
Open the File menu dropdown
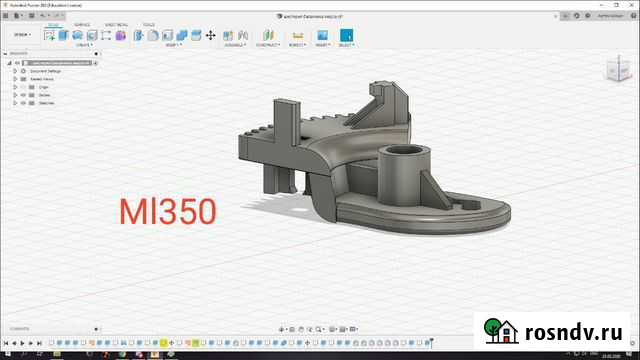pyautogui.click(x=17, y=16)
